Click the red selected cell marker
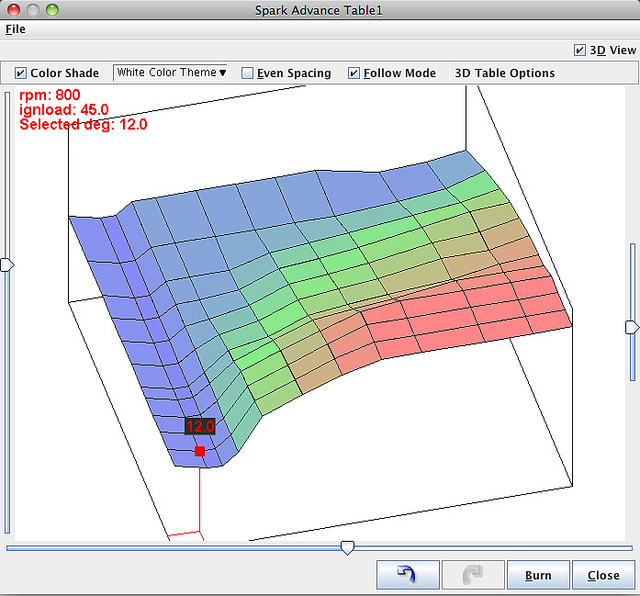Screen dimensions: 640x596 (x=200, y=452)
